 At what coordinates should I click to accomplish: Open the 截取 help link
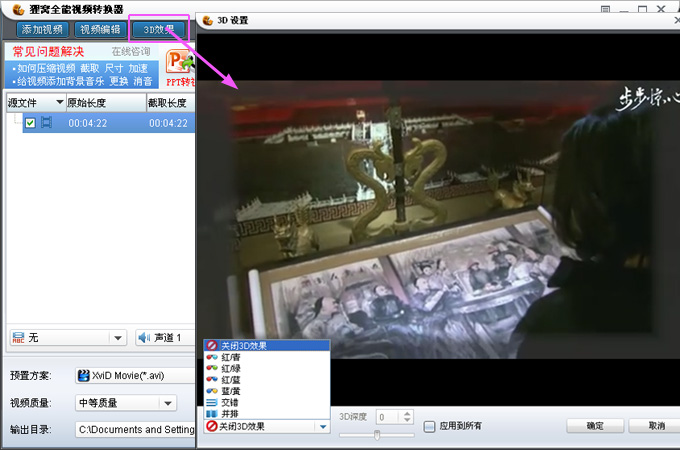coord(90,68)
